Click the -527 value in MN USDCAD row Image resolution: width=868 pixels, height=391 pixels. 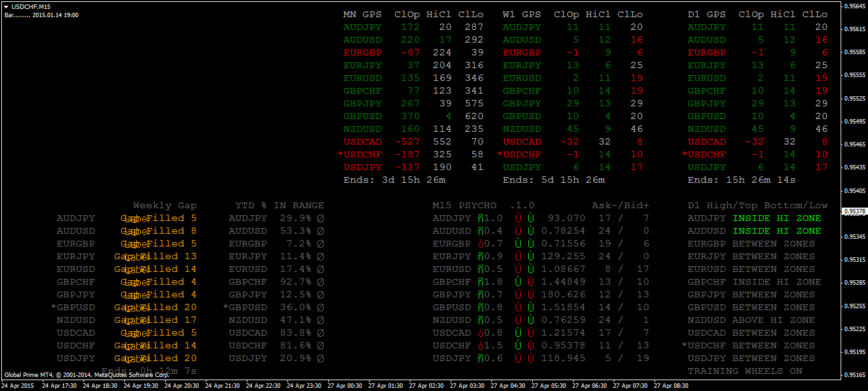point(407,141)
